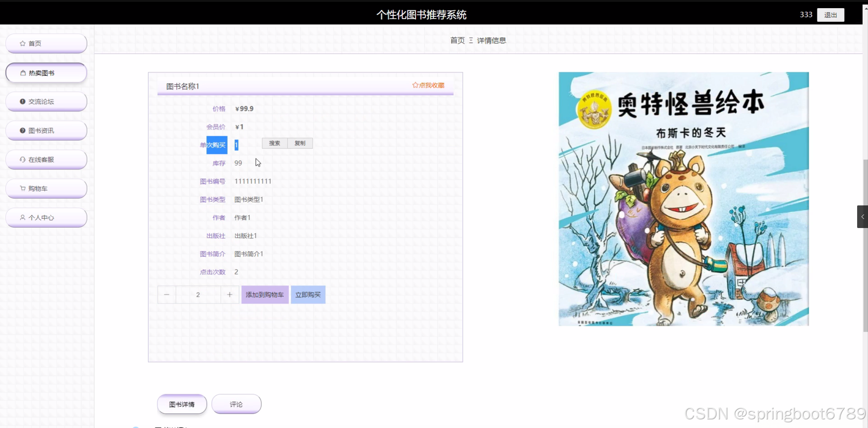The width and height of the screenshot is (868, 428).
Task: Go to 个人中心 in sidebar
Action: (46, 218)
